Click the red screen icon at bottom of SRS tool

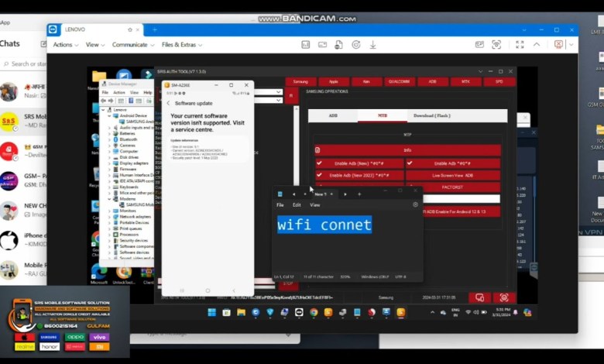[479, 297]
